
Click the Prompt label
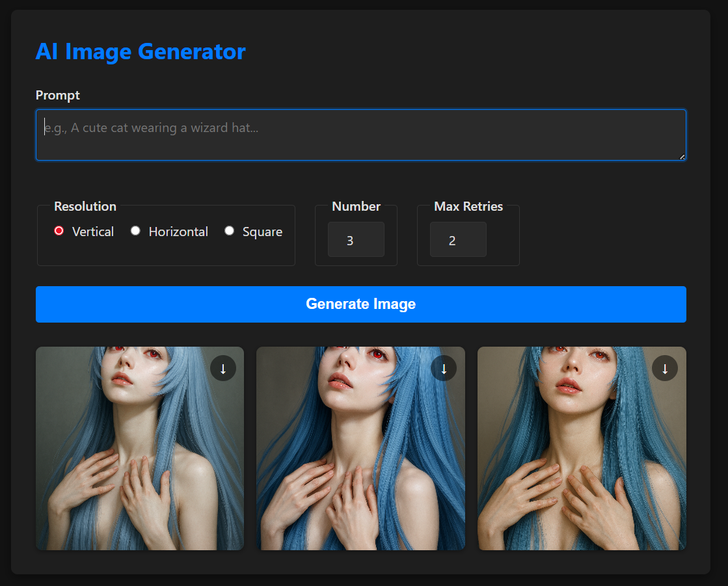(x=57, y=95)
